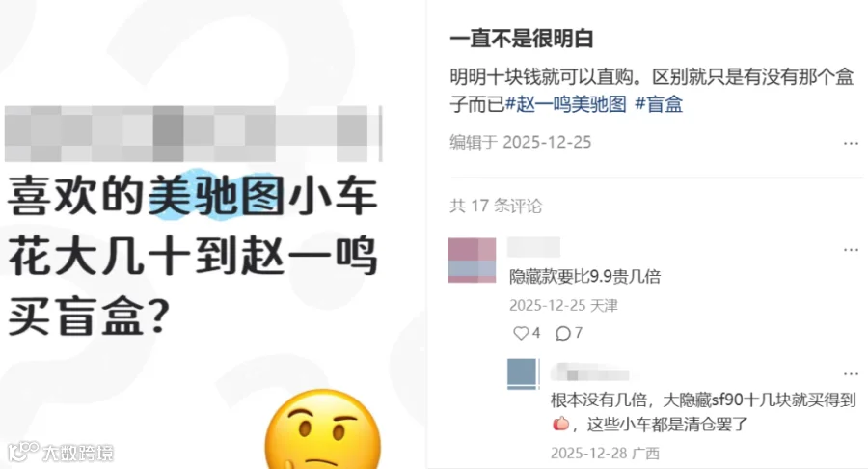Open replies via the comment bubble icon

tap(563, 333)
